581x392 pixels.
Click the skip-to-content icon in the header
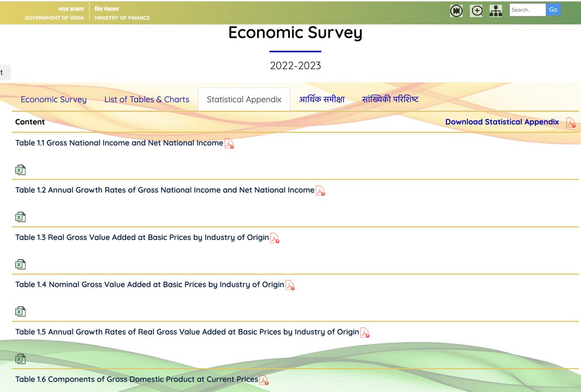point(456,10)
